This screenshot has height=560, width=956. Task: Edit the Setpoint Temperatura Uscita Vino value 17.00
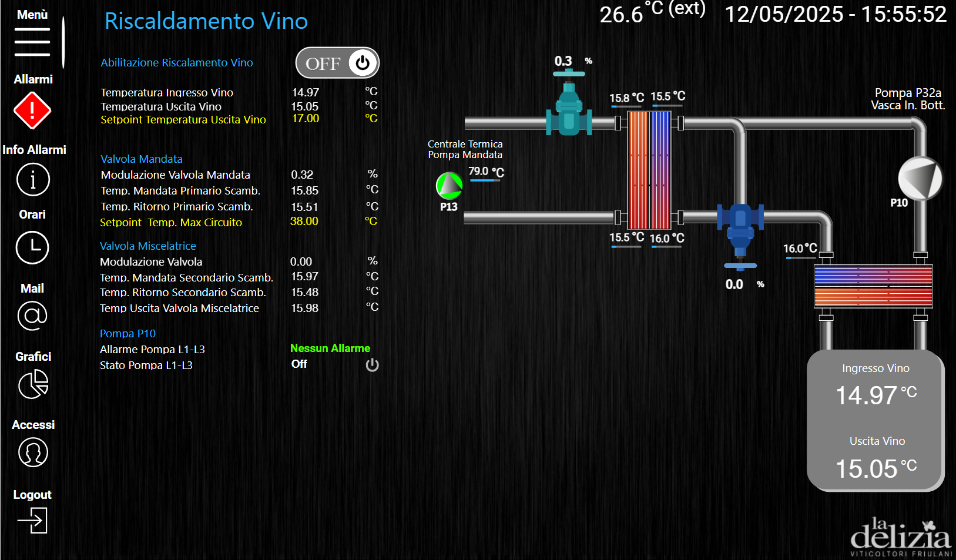point(306,119)
